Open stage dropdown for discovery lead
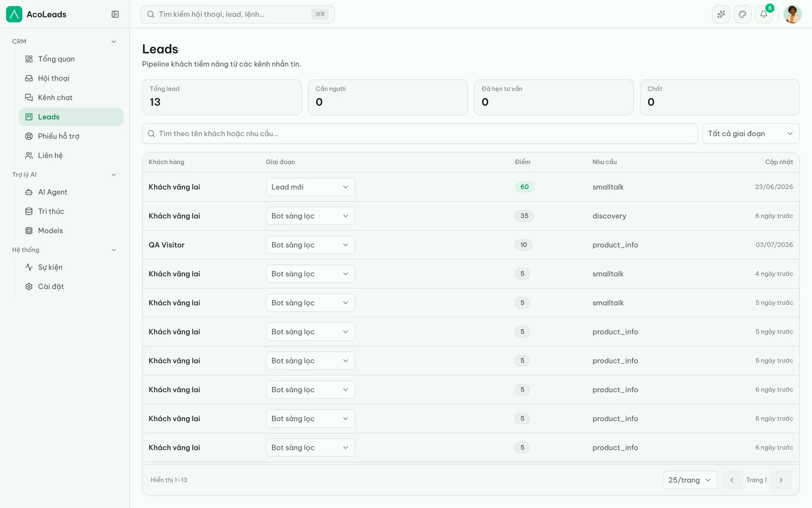 pos(310,216)
